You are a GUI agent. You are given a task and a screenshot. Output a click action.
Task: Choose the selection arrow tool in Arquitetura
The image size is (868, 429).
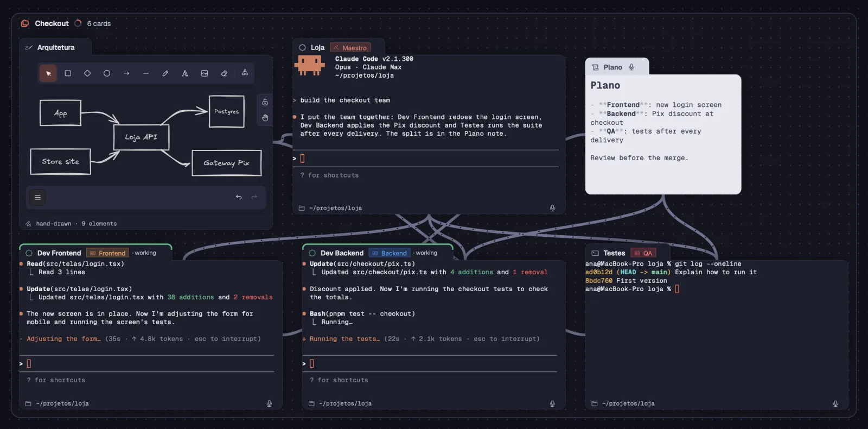48,73
